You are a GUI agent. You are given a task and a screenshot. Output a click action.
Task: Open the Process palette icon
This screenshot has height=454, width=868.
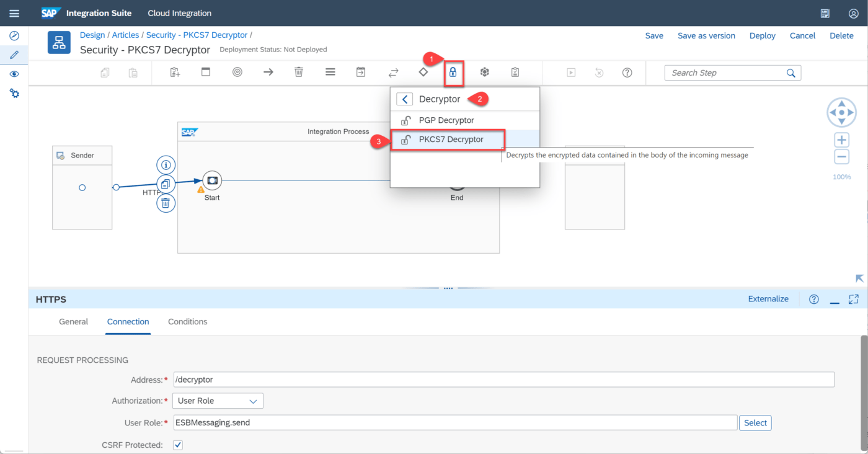click(206, 73)
